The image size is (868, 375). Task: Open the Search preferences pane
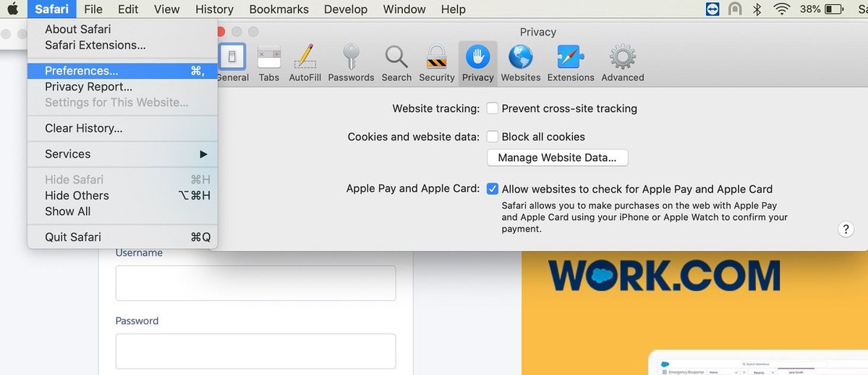(x=396, y=62)
